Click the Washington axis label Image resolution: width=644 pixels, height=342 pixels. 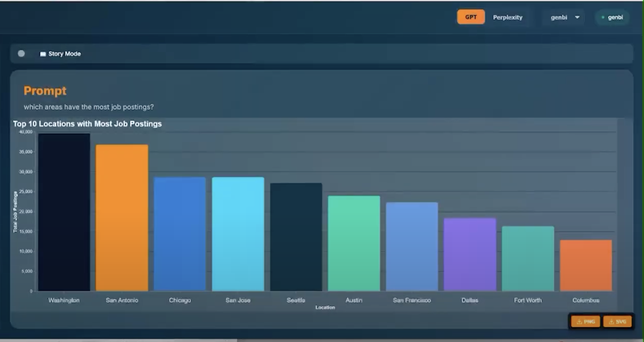(x=64, y=300)
